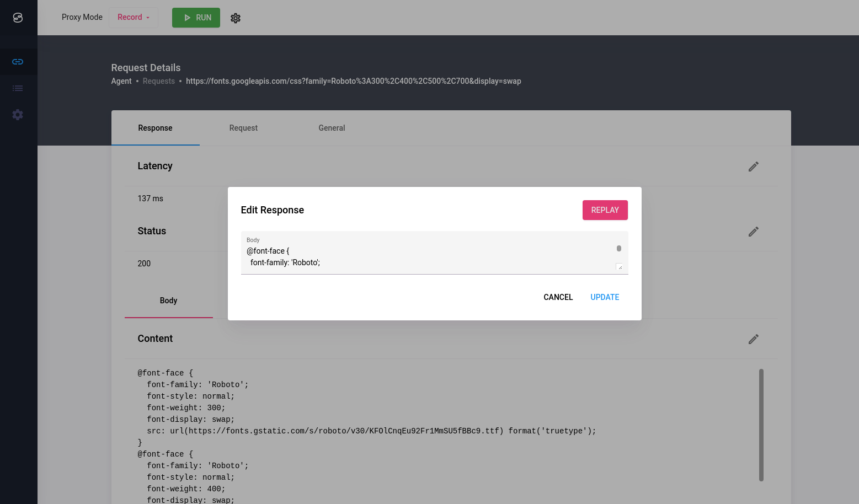Click the Requests breadcrumb link
859x504 pixels.
158,81
